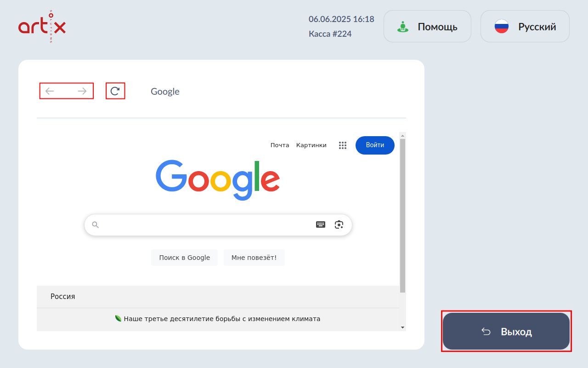
Task: Focus the Google search input field
Action: click(x=207, y=225)
